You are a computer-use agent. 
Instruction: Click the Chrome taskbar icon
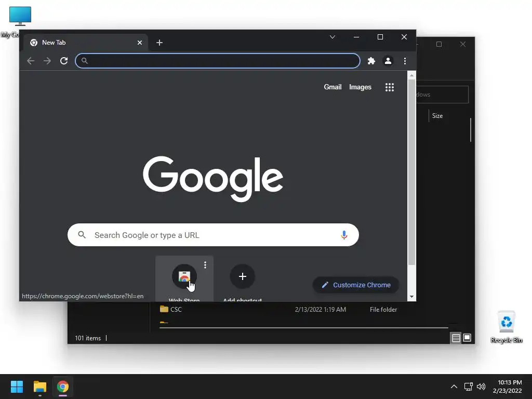63,387
